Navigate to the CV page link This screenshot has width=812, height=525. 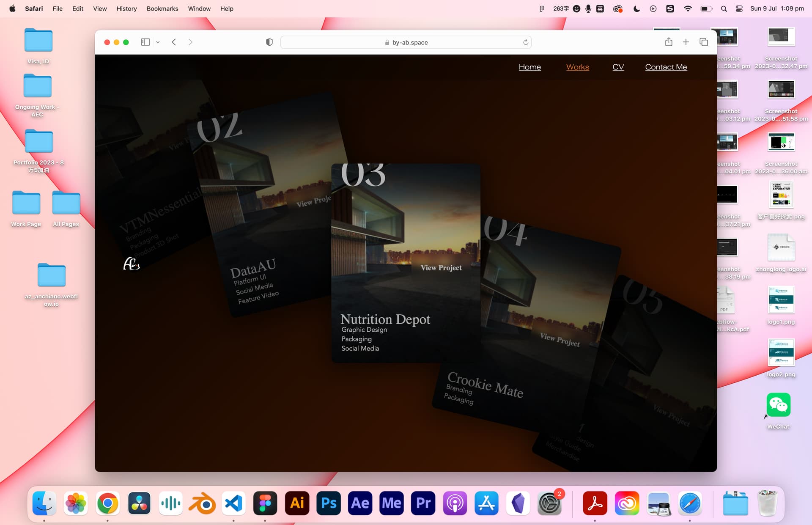(x=618, y=67)
